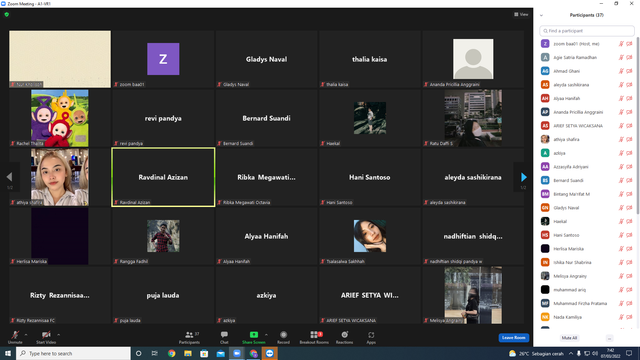Click video icon beside Hani Santoso in list

[629, 235]
